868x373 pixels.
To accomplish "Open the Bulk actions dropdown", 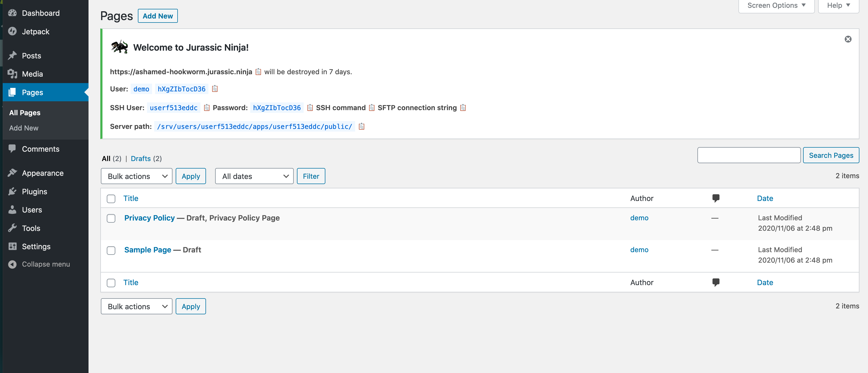I will [136, 176].
